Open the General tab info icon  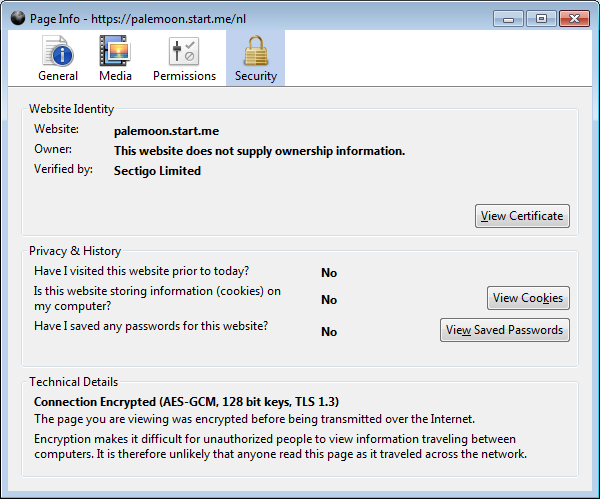click(58, 51)
